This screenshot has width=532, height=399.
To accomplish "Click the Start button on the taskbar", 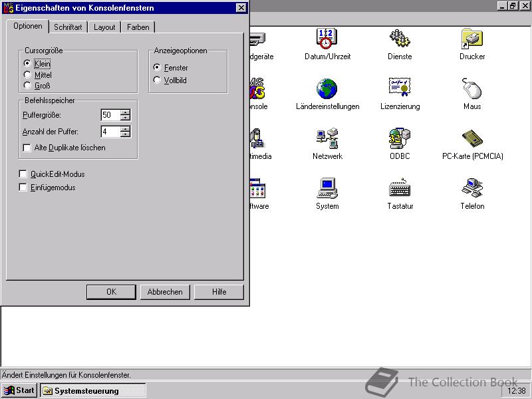I will pos(19,390).
